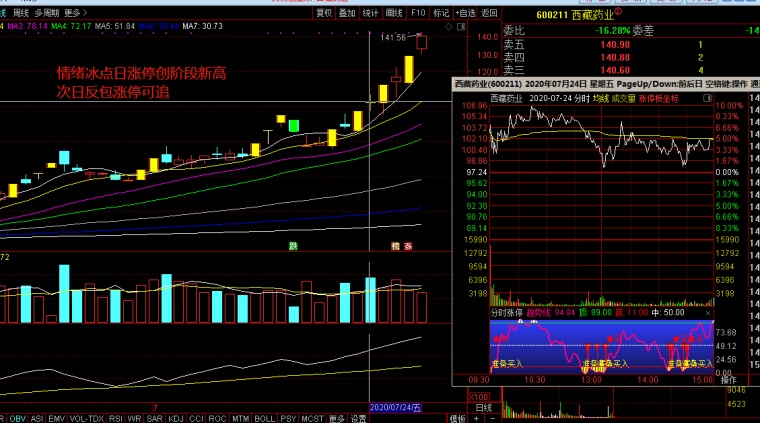The width and height of the screenshot is (760, 423).
Task: Select the VOL-TDX indicator tab
Action: click(85, 418)
